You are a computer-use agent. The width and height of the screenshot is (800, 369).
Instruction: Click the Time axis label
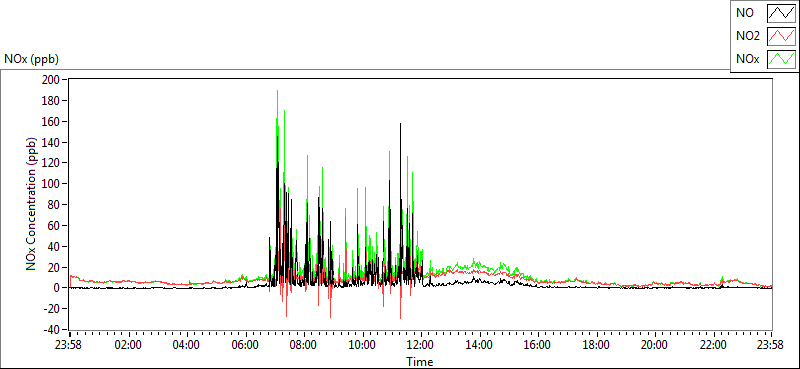[x=420, y=362]
